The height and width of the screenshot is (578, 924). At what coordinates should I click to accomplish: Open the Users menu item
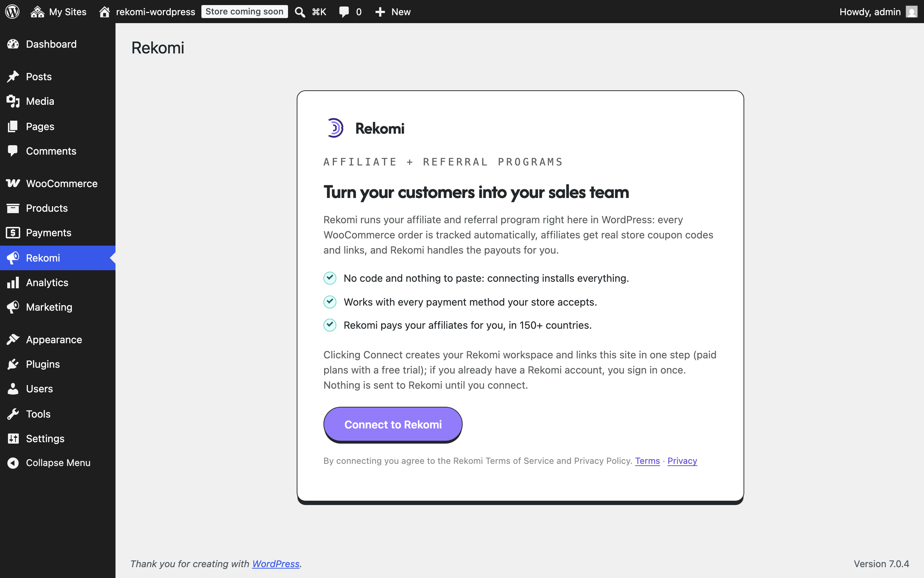coord(58,389)
